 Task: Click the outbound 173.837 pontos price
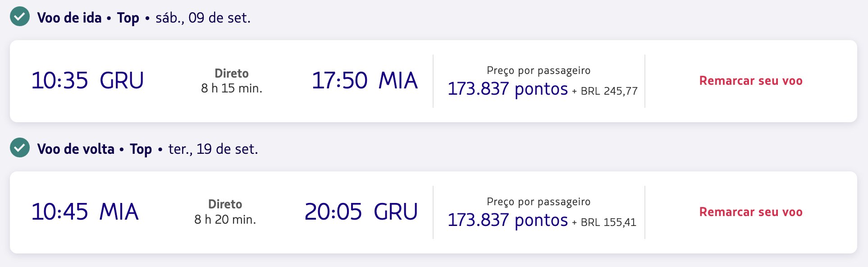508,89
